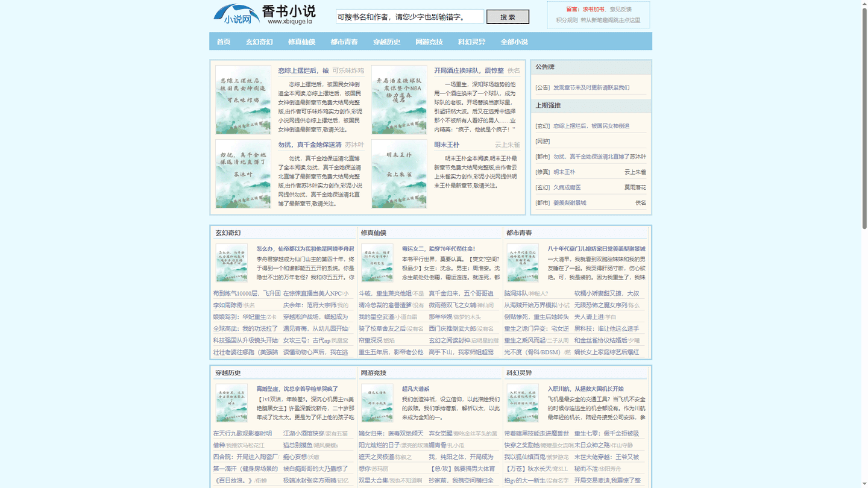
Task: Open the 都市青春 navigation category
Action: pyautogui.click(x=344, y=42)
